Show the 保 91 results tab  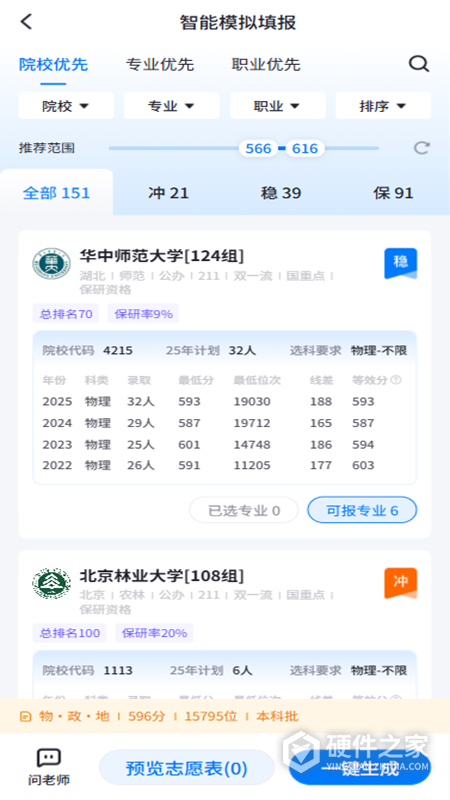[393, 193]
